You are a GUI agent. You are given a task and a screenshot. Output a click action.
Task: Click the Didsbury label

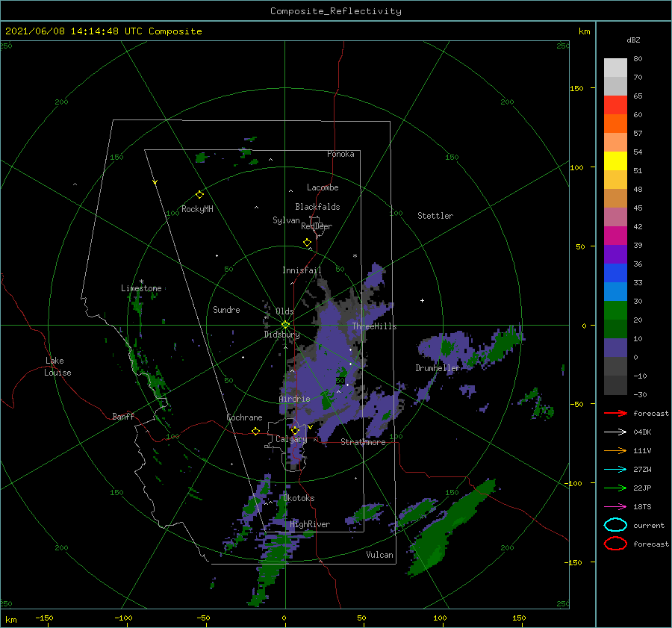(x=281, y=335)
